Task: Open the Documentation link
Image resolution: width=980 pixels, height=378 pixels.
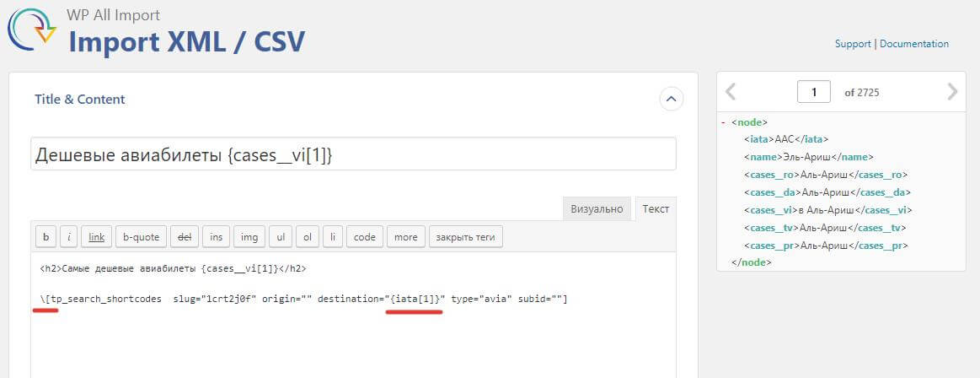Action: click(x=914, y=44)
